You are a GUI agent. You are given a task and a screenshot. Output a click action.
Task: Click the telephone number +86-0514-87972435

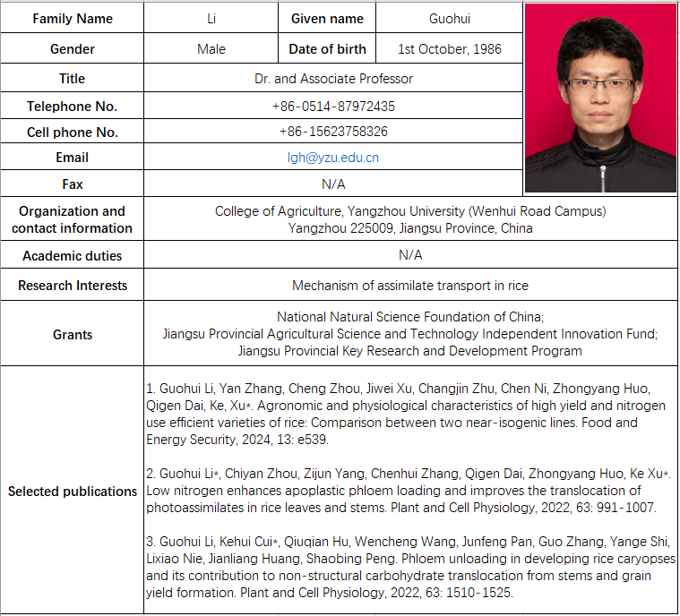tap(333, 107)
